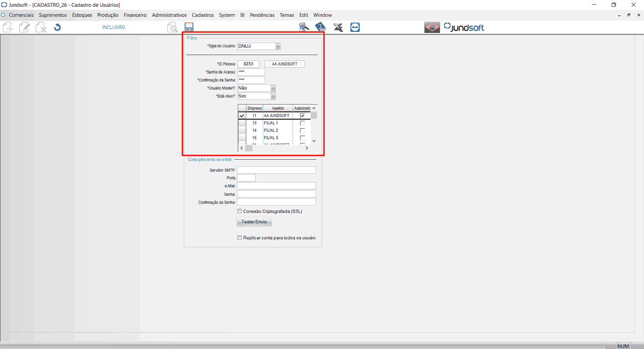The image size is (644, 349).
Task: Open the Usuário Master dropdown
Action: click(273, 88)
